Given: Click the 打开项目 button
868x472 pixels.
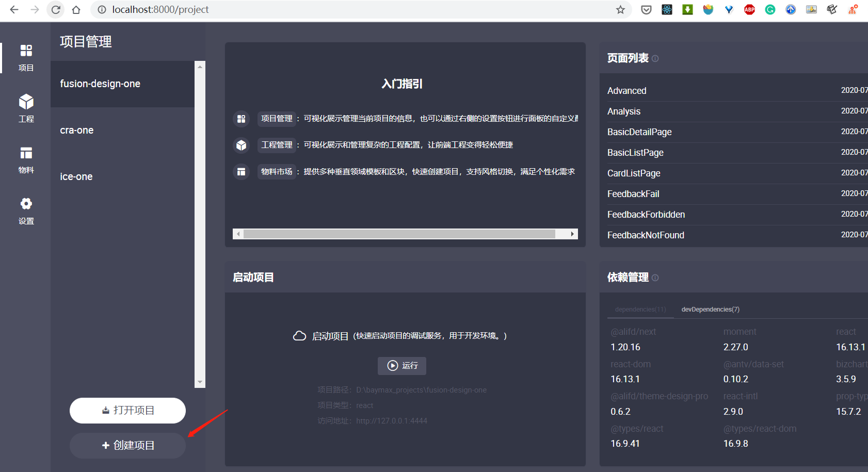Looking at the screenshot, I should pos(127,411).
